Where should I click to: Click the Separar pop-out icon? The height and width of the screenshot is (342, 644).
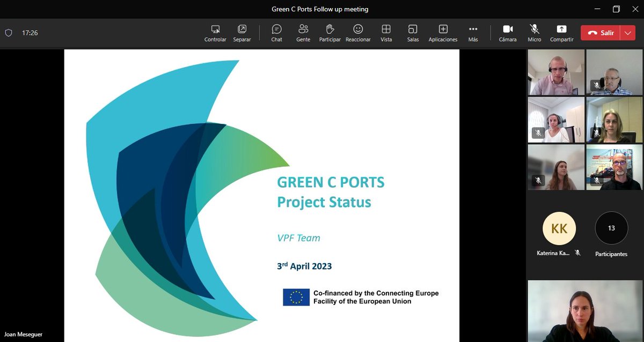coord(242,29)
